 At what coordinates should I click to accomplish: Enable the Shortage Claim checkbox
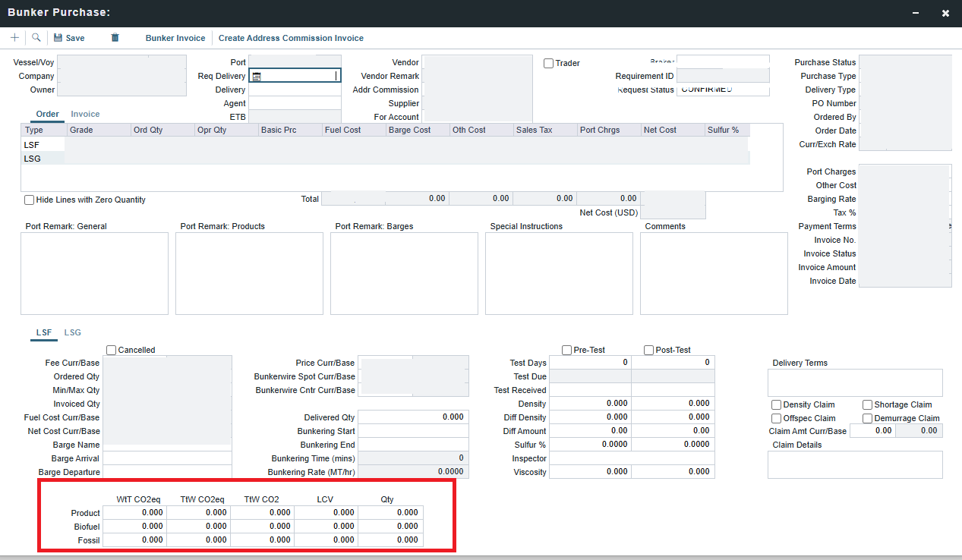pyautogui.click(x=867, y=405)
